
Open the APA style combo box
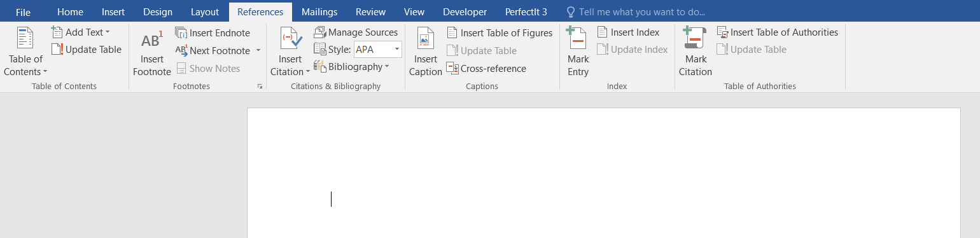tap(378, 50)
